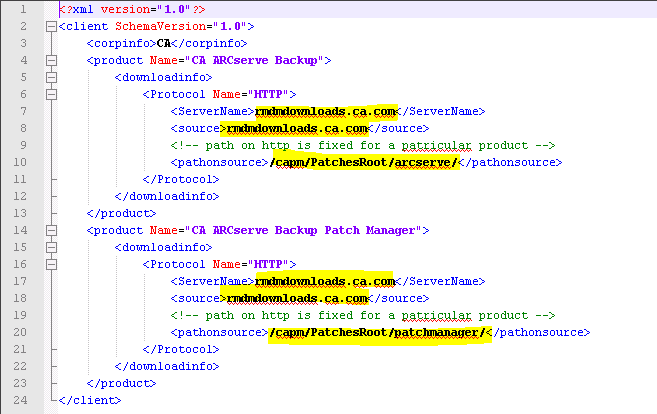Click the corpinfo value CA

click(164, 44)
